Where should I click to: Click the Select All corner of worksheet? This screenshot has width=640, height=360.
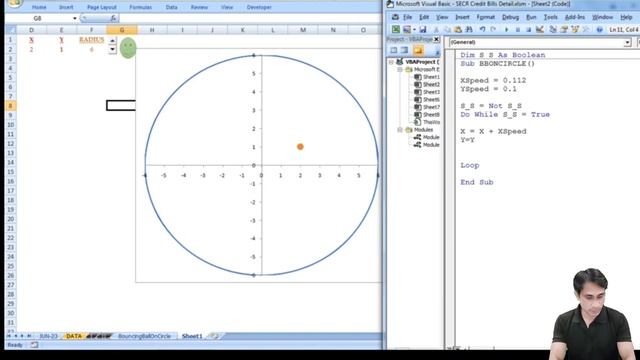[11, 30]
